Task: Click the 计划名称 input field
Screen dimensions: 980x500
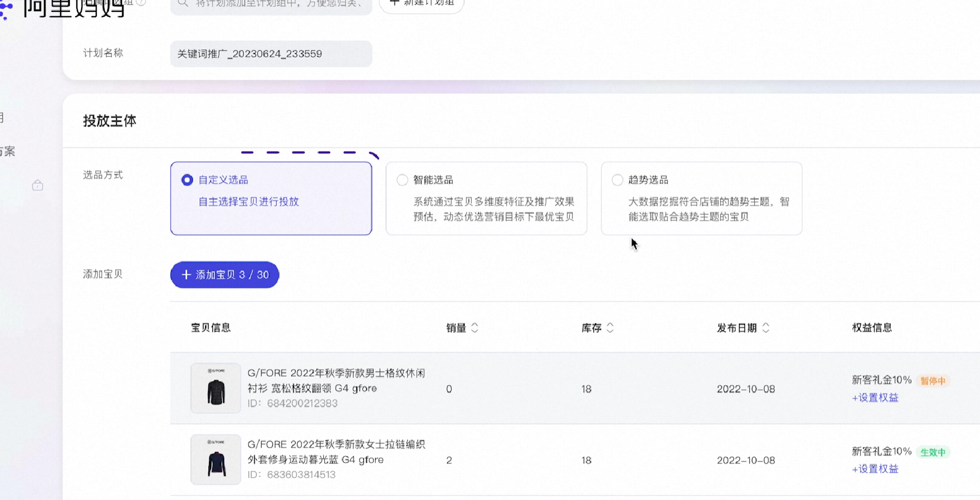Action: pos(271,54)
